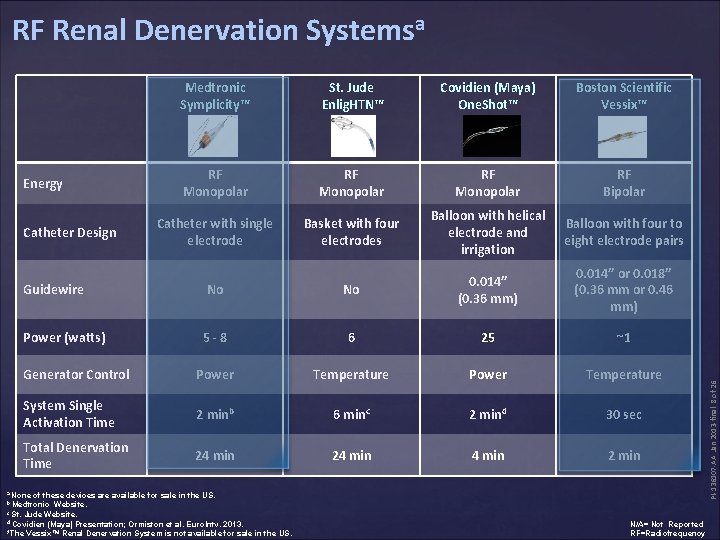This screenshot has height=540, width=720.
Task: Click '24 min' total time under Medtronic
Action: coord(215,455)
